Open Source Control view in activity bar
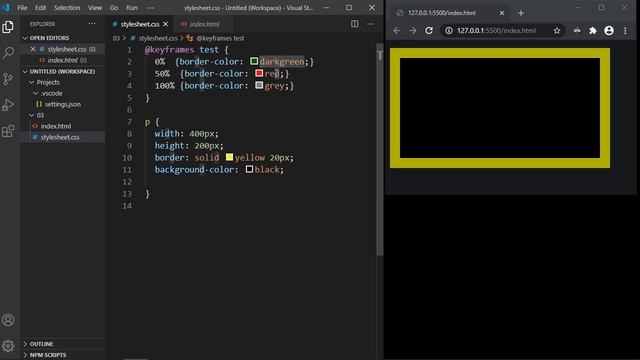640x360 pixels. pos(8,79)
